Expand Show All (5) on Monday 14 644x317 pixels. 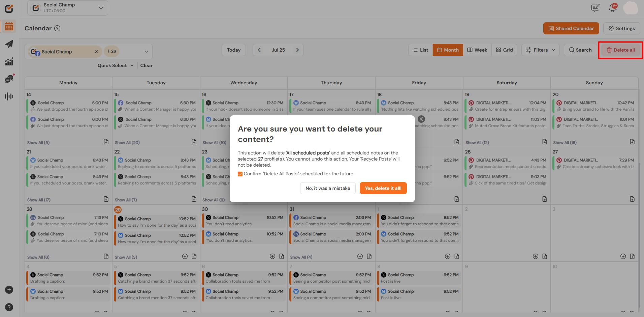coord(38,143)
